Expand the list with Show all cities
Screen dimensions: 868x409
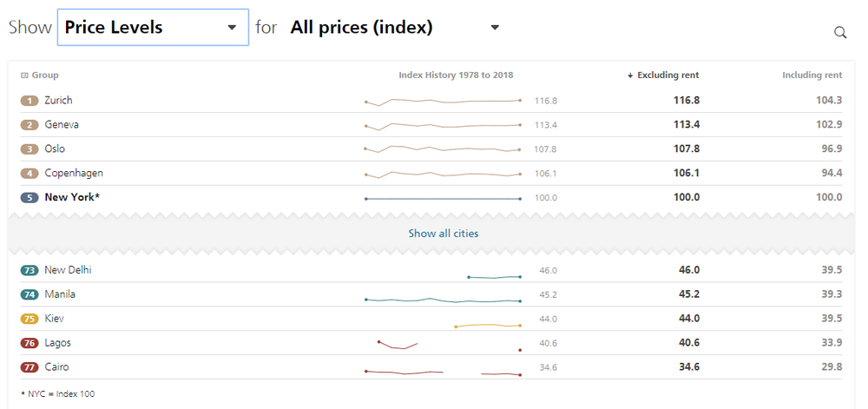click(x=443, y=234)
